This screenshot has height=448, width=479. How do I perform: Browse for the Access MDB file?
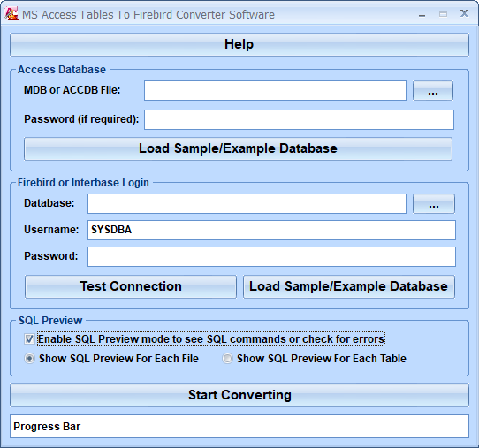433,90
